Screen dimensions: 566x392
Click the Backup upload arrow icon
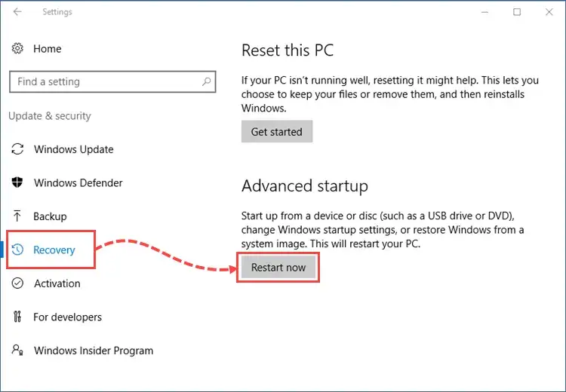pos(17,216)
